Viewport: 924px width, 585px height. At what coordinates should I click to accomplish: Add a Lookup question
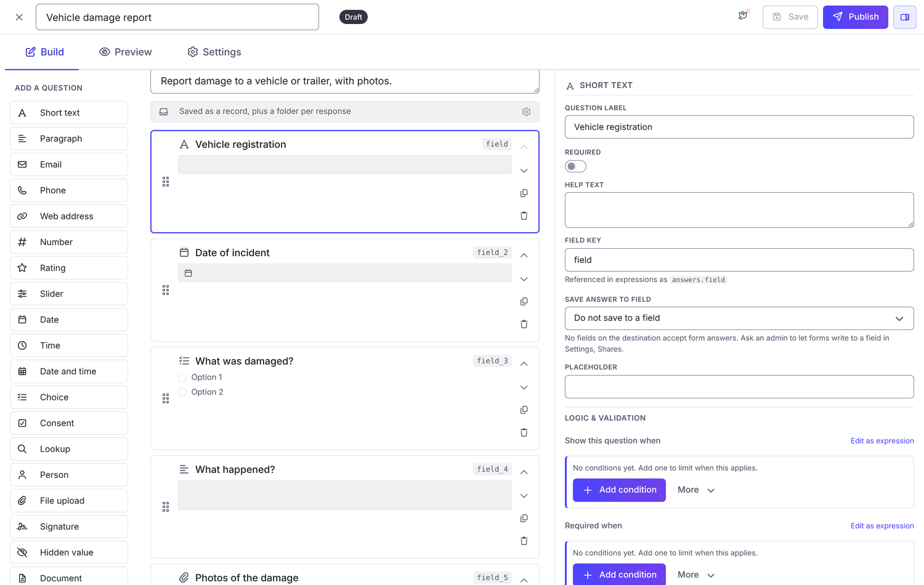tap(69, 449)
